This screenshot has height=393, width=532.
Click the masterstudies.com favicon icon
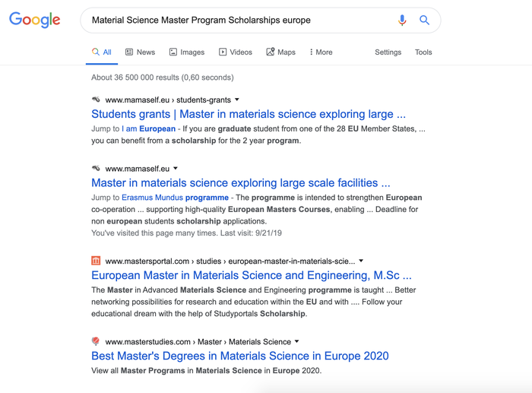[96, 341]
